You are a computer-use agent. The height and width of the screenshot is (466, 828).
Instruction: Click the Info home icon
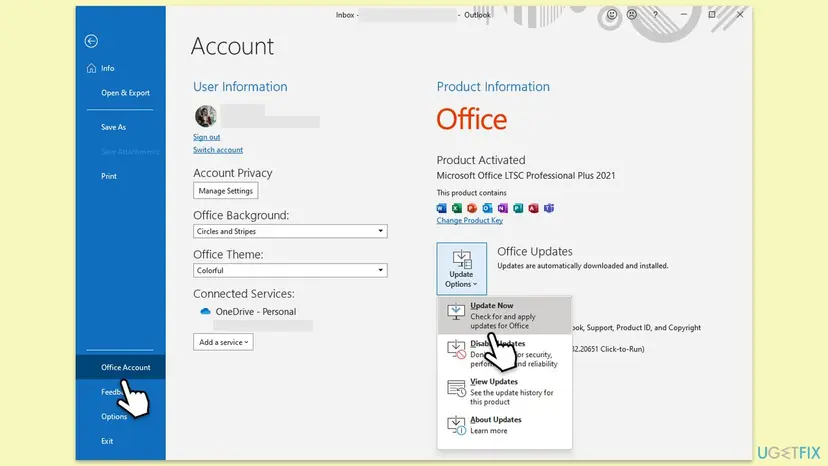pos(91,68)
